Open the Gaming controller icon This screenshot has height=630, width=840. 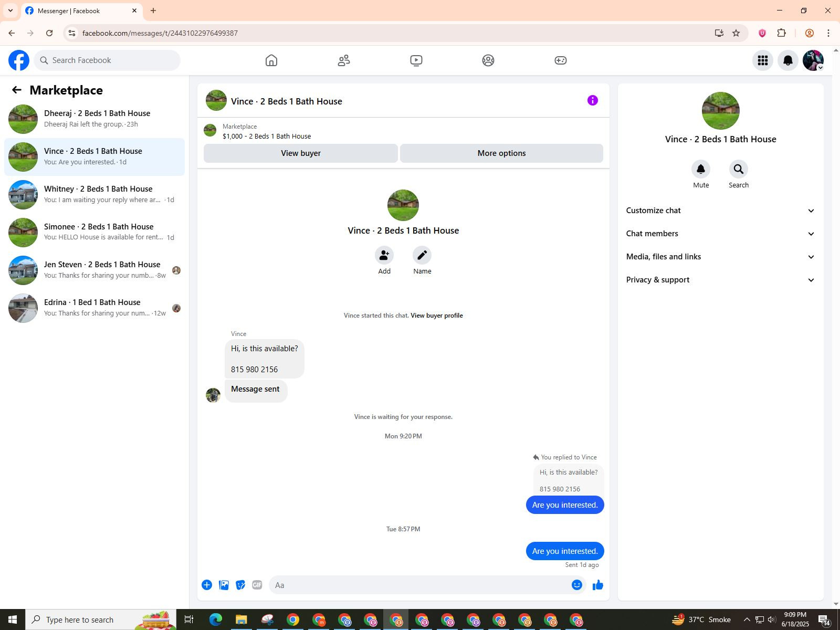click(561, 60)
